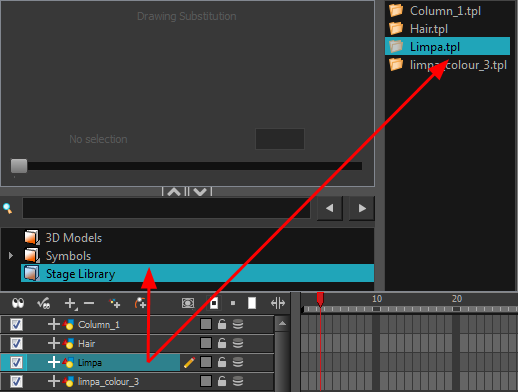The image size is (518, 392).
Task: Toggle the onion skin eyes icon
Action: click(18, 303)
